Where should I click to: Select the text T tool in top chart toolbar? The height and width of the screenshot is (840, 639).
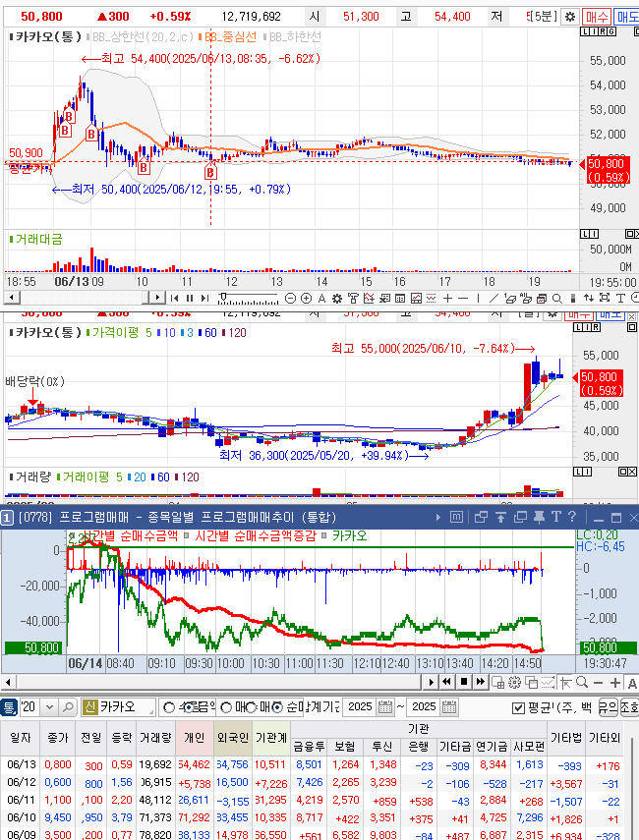pyautogui.click(x=620, y=299)
